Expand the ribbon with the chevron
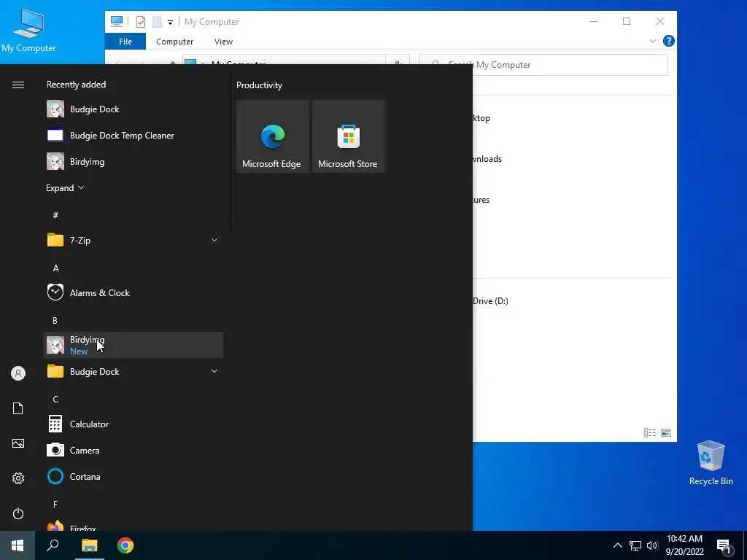The height and width of the screenshot is (560, 747). [653, 41]
